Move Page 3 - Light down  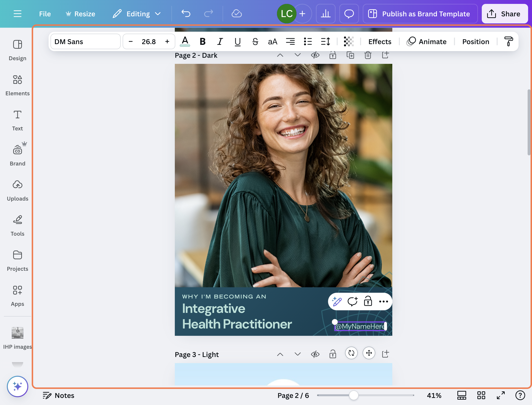(x=298, y=354)
